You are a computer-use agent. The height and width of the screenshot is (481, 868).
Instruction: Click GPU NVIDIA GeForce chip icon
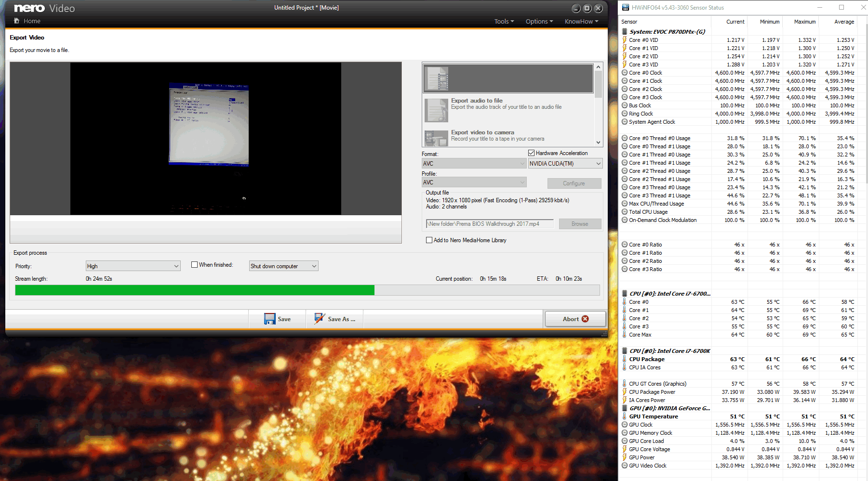tap(625, 408)
